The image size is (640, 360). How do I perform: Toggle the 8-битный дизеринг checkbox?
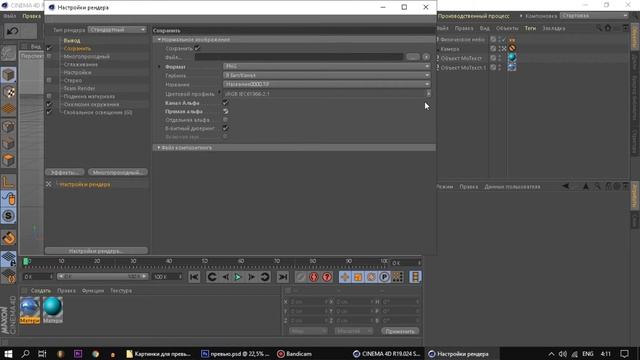coord(225,128)
